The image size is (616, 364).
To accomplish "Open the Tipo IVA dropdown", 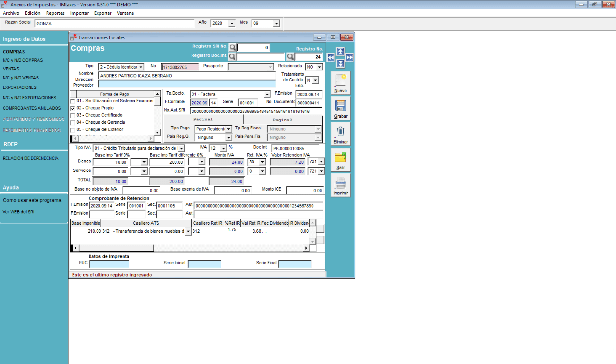I will click(182, 148).
